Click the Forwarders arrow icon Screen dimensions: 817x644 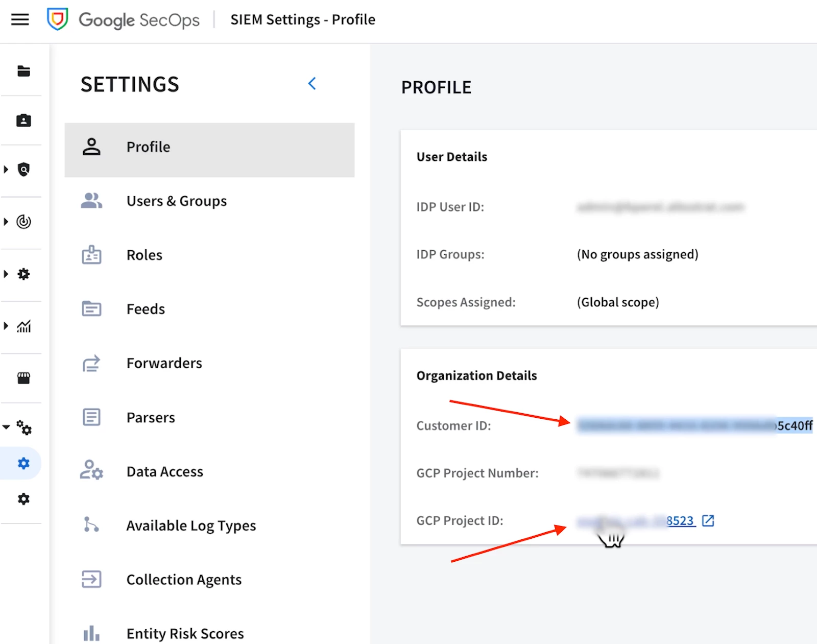pos(91,363)
